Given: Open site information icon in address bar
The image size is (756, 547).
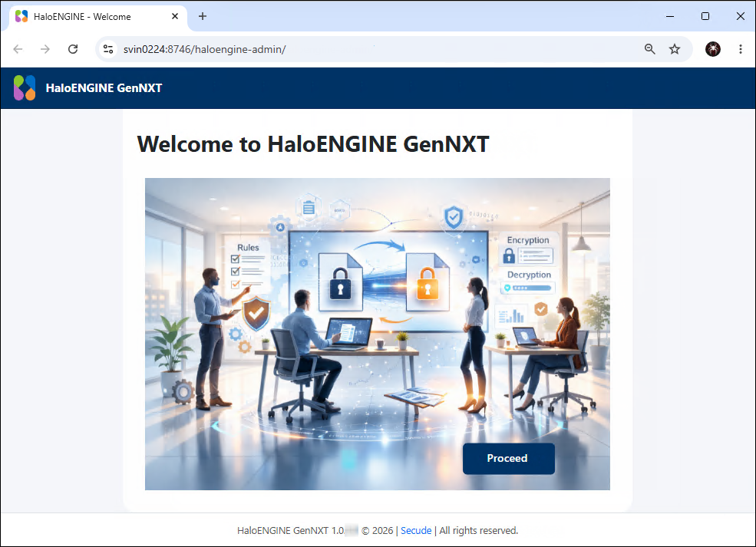Looking at the screenshot, I should (x=108, y=49).
